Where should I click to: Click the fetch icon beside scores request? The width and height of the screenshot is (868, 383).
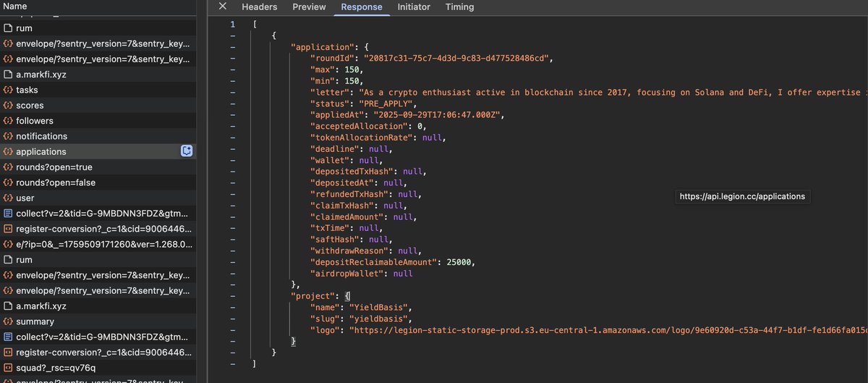[8, 105]
